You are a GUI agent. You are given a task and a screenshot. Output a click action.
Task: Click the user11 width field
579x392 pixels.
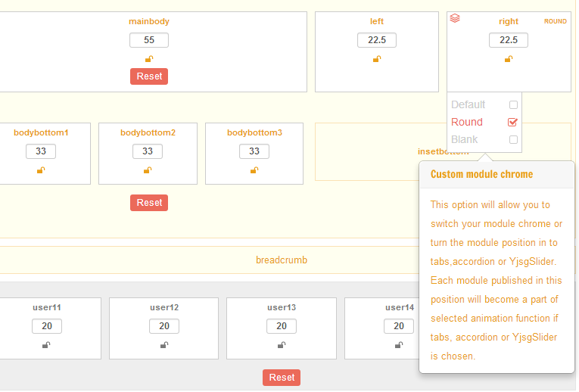click(x=46, y=326)
